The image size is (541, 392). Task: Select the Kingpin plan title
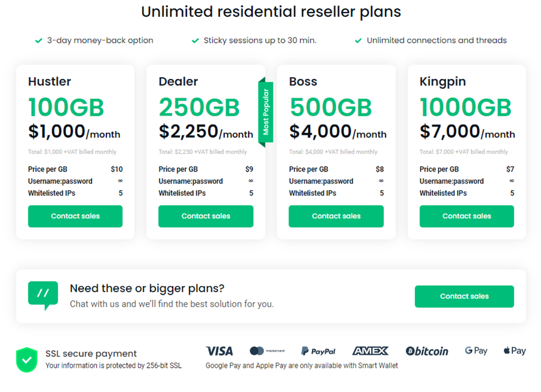442,82
